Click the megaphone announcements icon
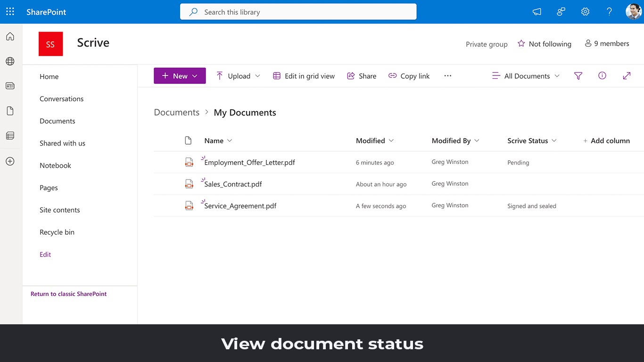Image resolution: width=644 pixels, height=362 pixels. [537, 12]
